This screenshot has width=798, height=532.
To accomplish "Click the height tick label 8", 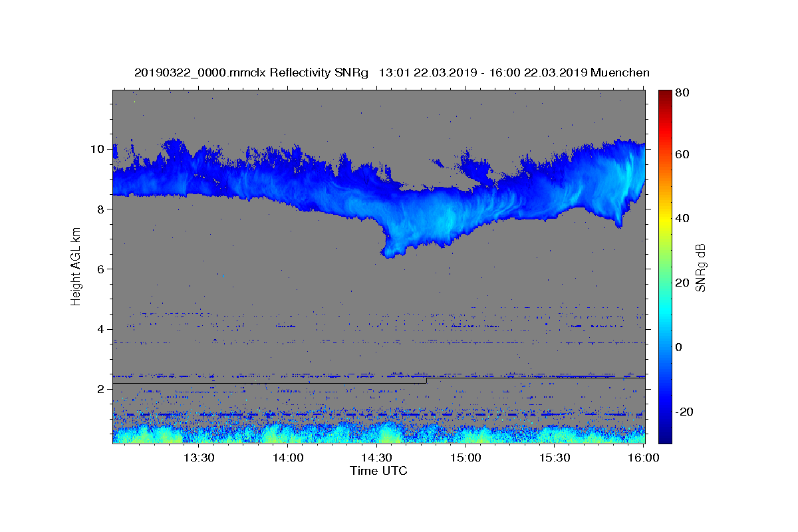I will pos(100,209).
